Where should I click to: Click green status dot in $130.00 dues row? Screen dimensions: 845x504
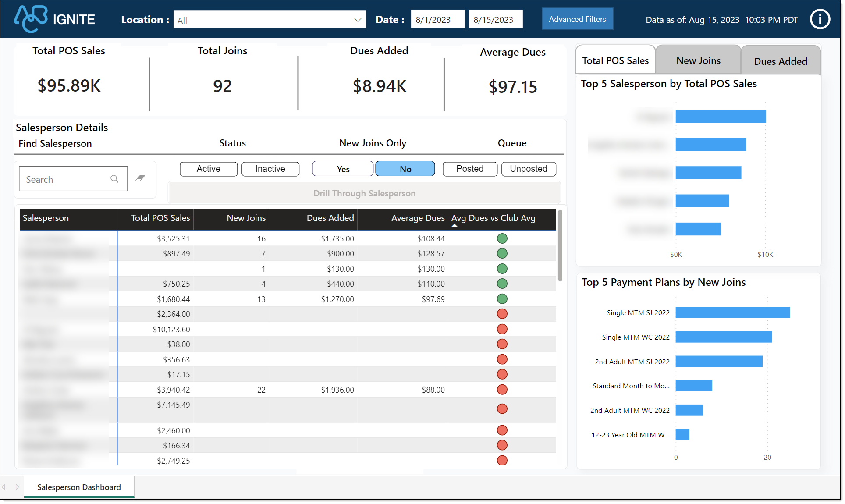[502, 269]
